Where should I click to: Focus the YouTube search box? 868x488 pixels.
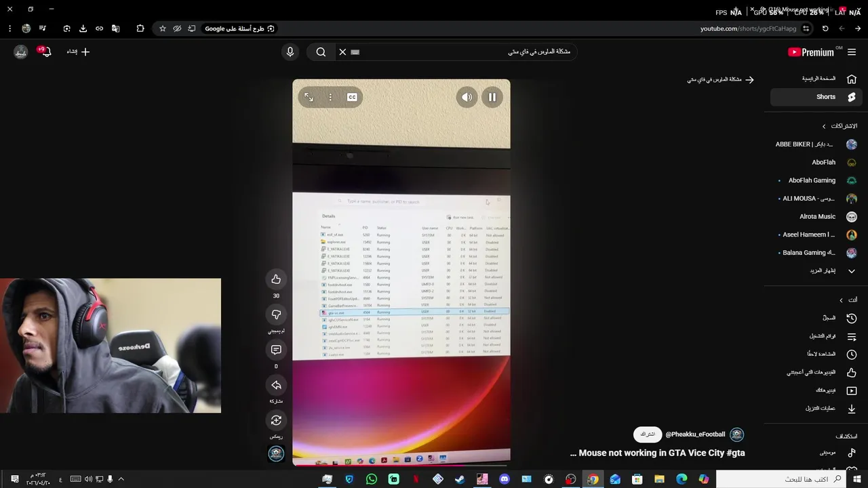(x=461, y=52)
